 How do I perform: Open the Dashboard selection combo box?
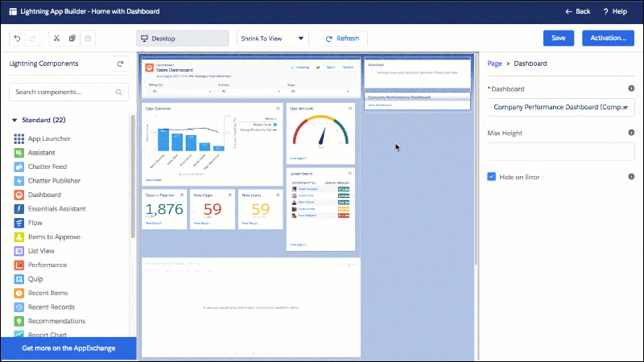560,107
